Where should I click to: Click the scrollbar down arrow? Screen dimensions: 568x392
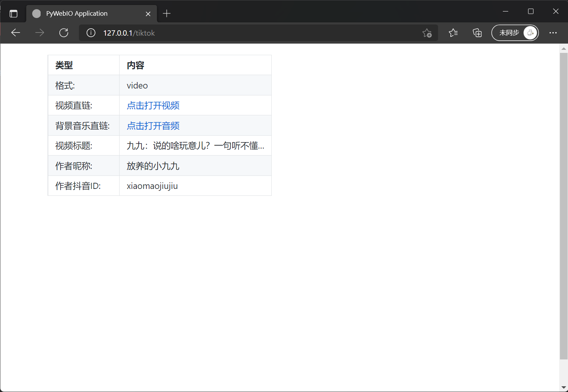[x=563, y=388]
